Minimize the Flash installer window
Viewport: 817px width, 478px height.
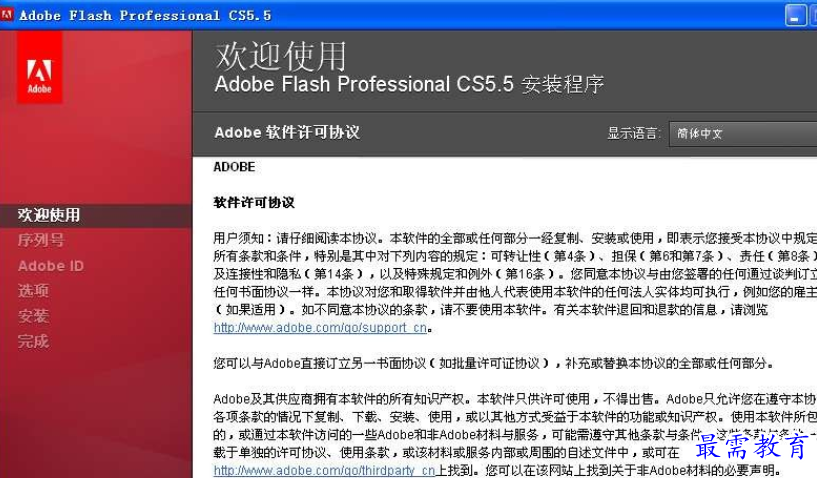[x=795, y=16]
